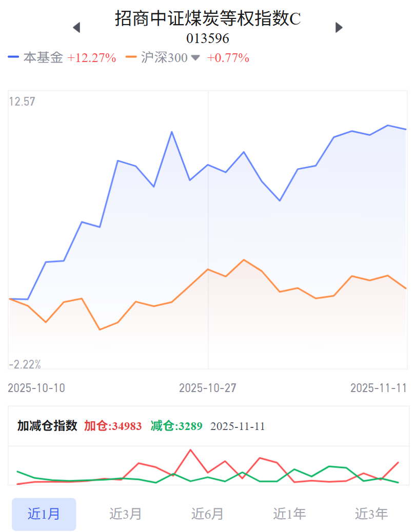Click the 2025-11-11 end date label
The height and width of the screenshot is (532, 414).
pos(378,388)
